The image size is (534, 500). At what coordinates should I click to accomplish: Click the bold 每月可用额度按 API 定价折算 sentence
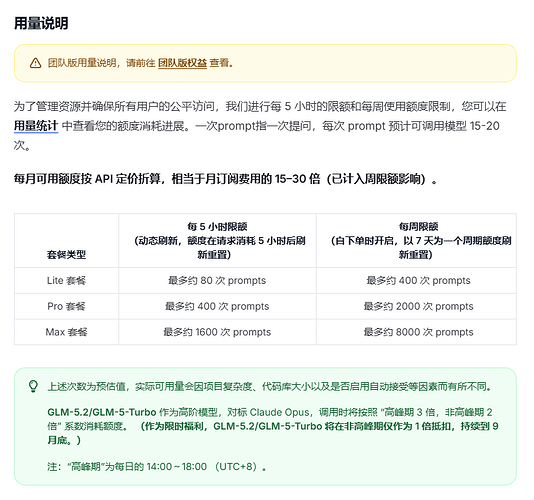pyautogui.click(x=225, y=179)
